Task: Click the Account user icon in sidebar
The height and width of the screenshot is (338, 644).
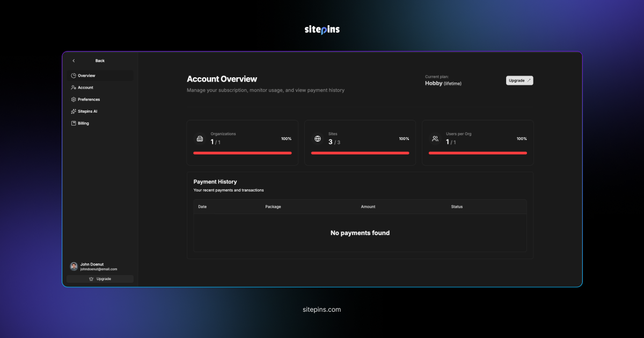Action: pyautogui.click(x=74, y=87)
